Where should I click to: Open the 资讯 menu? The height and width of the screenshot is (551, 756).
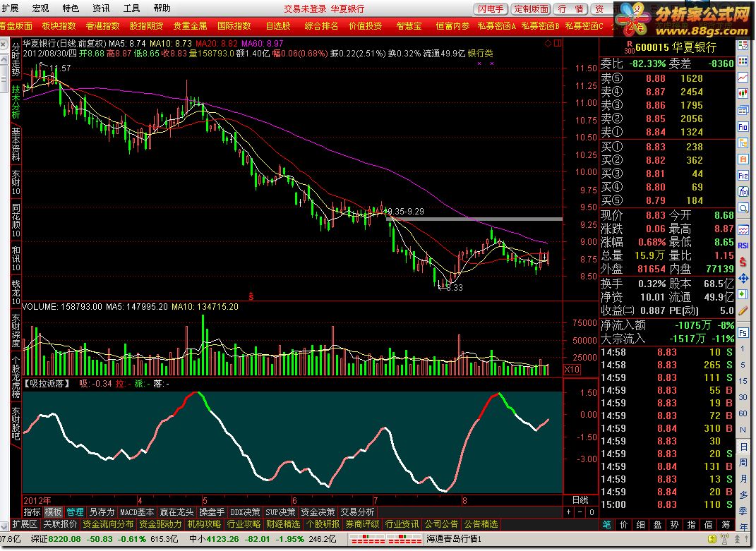[x=101, y=8]
